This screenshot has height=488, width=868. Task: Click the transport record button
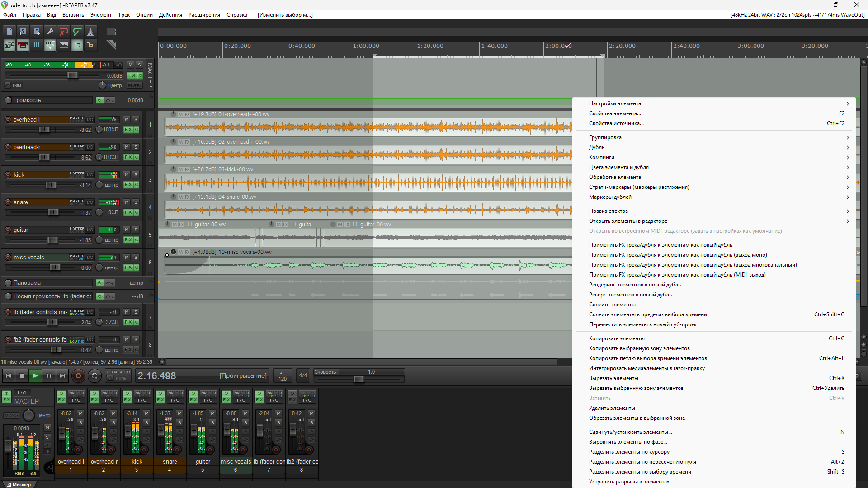point(78,376)
